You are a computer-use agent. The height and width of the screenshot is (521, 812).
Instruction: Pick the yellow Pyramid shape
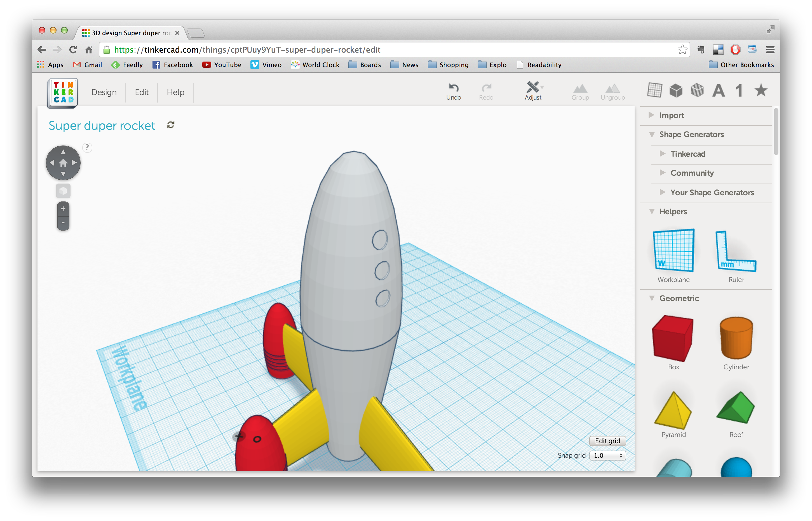coord(673,414)
